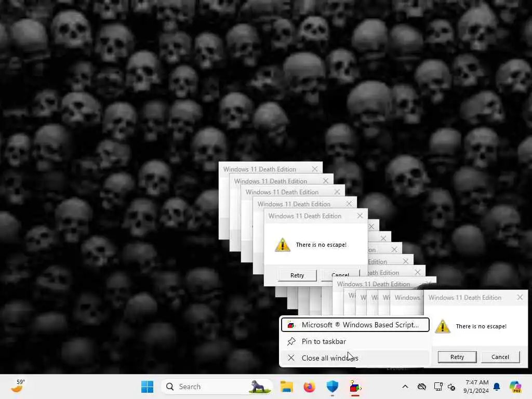Click the cloud sync-off tray icon
Image resolution: width=532 pixels, height=399 pixels.
tap(422, 387)
